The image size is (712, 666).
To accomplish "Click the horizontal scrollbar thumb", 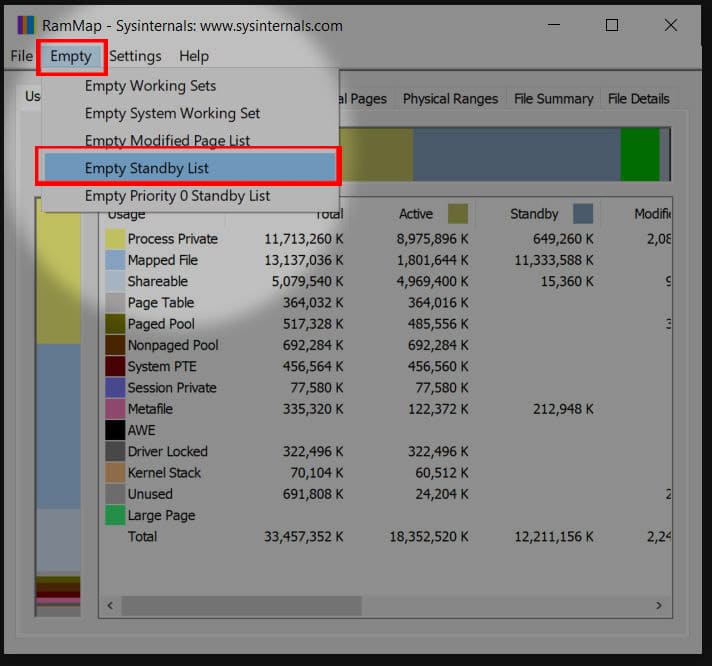I will pyautogui.click(x=242, y=606).
